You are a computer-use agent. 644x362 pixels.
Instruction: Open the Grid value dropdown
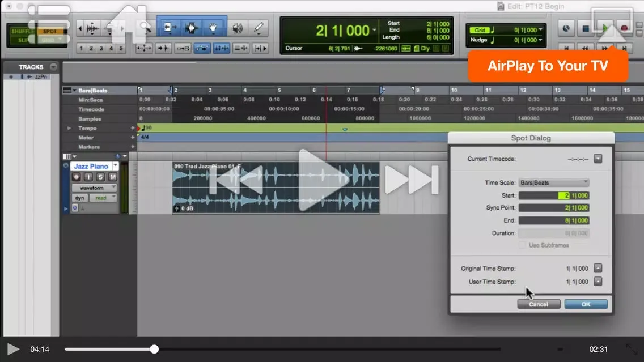click(x=540, y=30)
